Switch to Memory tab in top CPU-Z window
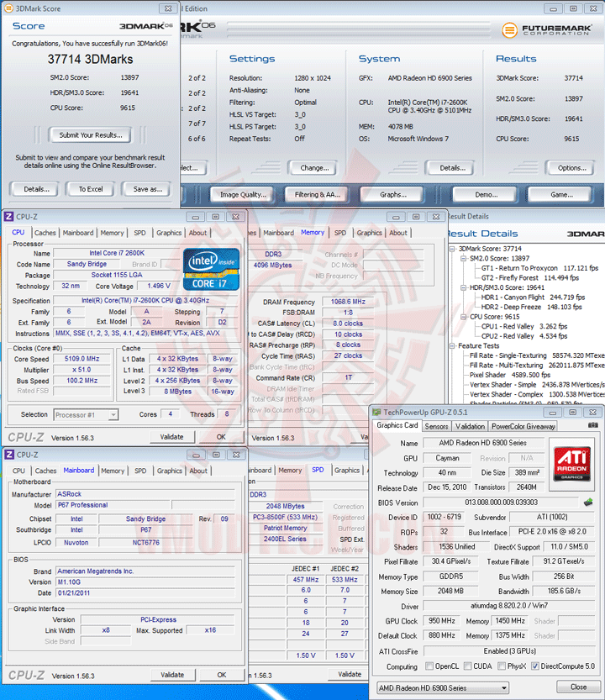This screenshot has height=700, width=605. [112, 233]
